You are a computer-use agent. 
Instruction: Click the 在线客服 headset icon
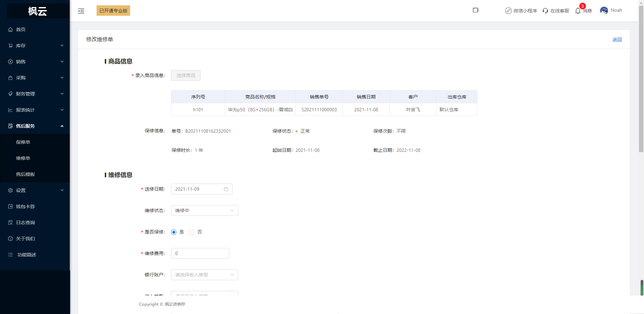point(545,11)
